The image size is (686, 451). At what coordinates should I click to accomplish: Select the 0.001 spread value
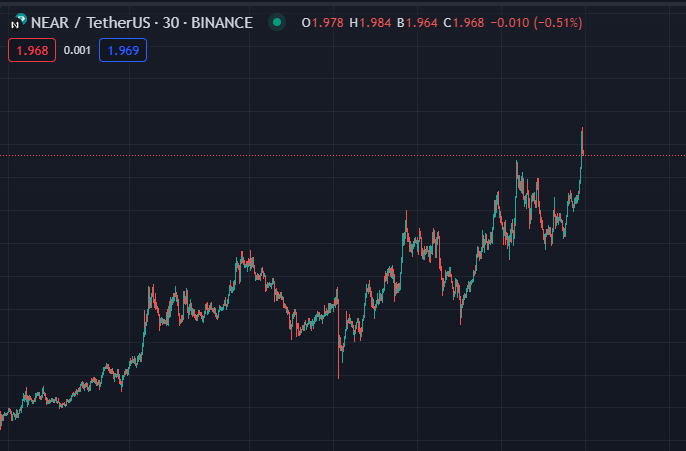click(x=77, y=50)
